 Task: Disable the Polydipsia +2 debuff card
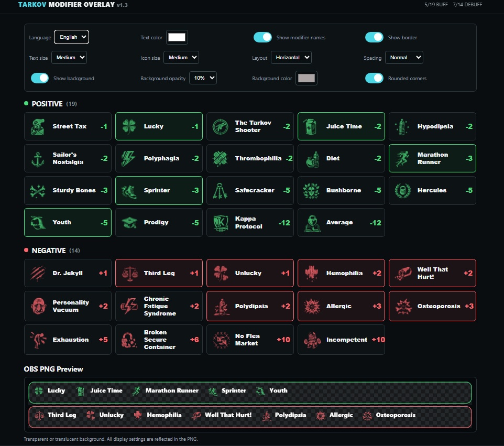coord(250,306)
